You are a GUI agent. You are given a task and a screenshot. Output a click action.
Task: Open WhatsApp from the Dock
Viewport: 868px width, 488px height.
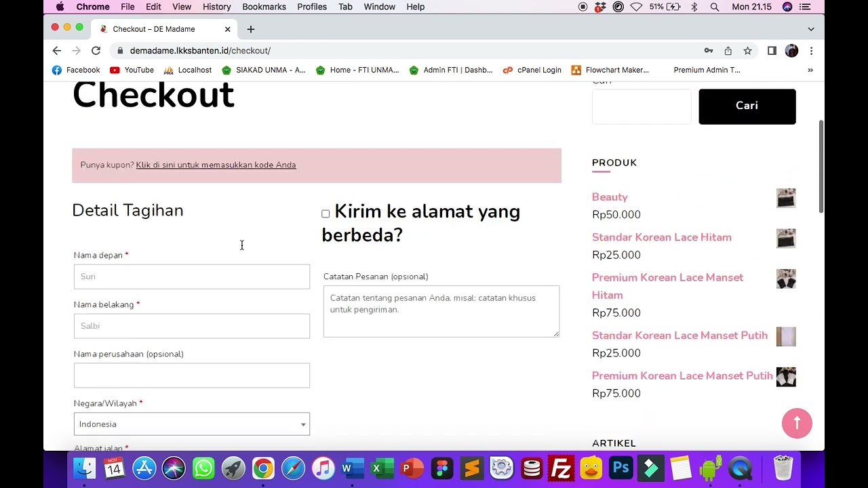click(203, 468)
